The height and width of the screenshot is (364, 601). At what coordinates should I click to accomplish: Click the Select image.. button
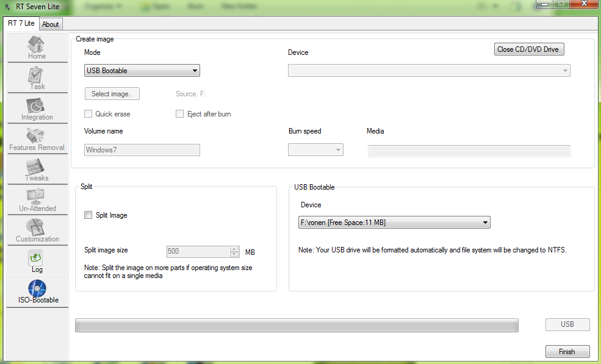(112, 93)
